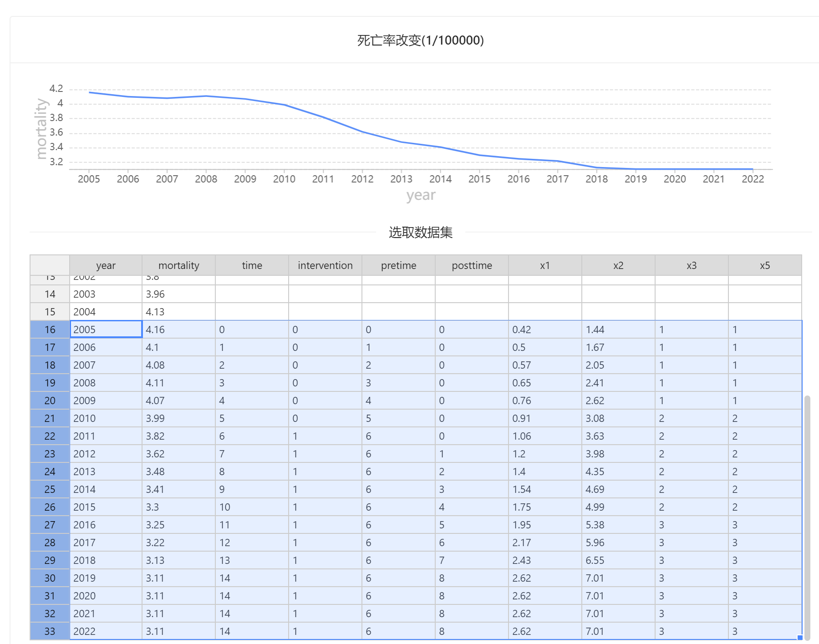The image size is (819, 644).
Task: Click the 选取数据集 section heading
Action: coord(420,233)
